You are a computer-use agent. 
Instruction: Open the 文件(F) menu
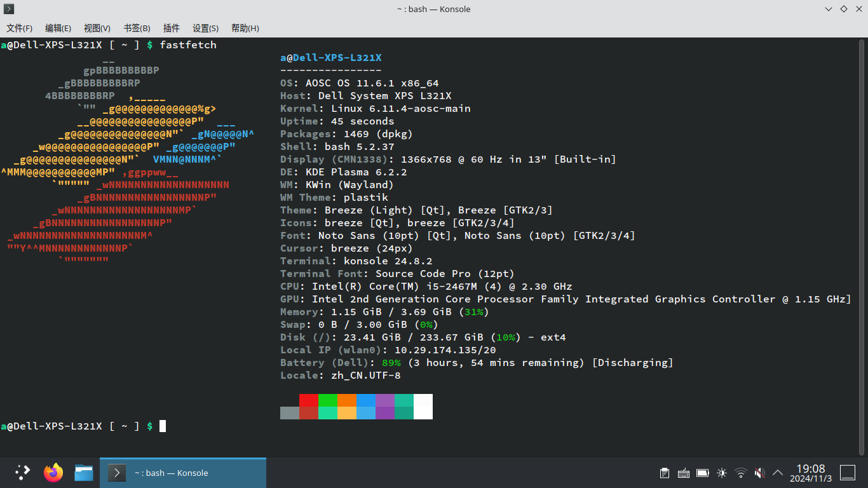(x=20, y=28)
